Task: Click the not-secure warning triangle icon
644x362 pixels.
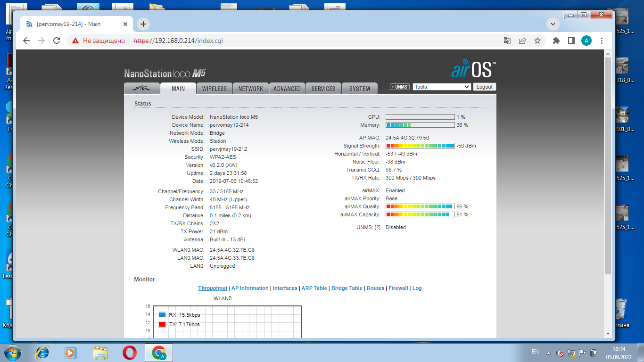Action: point(75,41)
